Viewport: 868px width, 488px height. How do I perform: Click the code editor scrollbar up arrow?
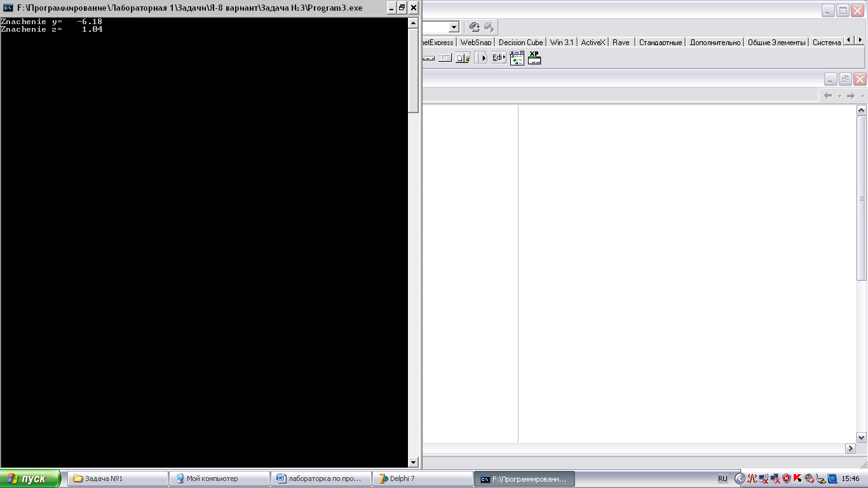pos(862,111)
